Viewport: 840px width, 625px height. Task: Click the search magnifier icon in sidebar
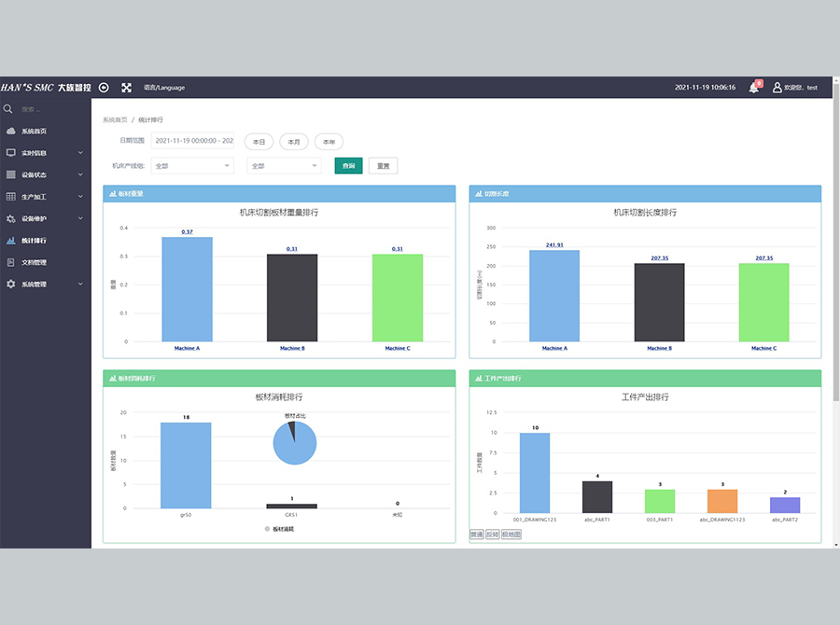pyautogui.click(x=9, y=109)
